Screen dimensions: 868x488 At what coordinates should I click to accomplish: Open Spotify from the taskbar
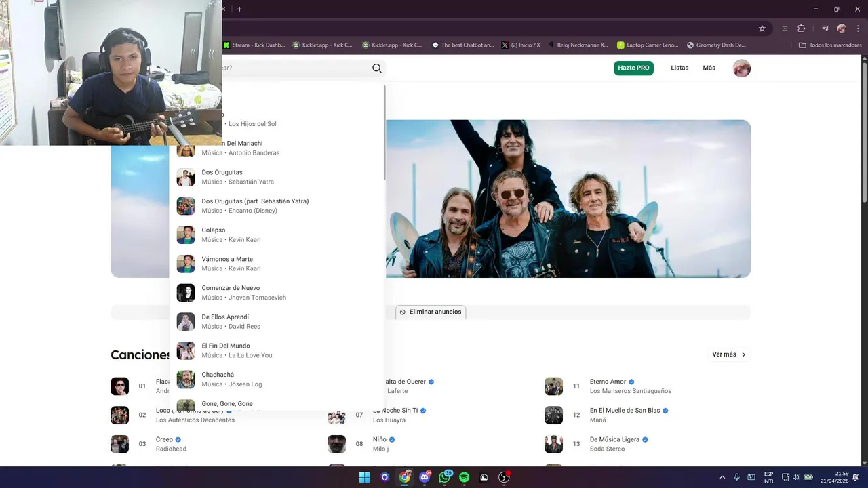[x=465, y=477]
